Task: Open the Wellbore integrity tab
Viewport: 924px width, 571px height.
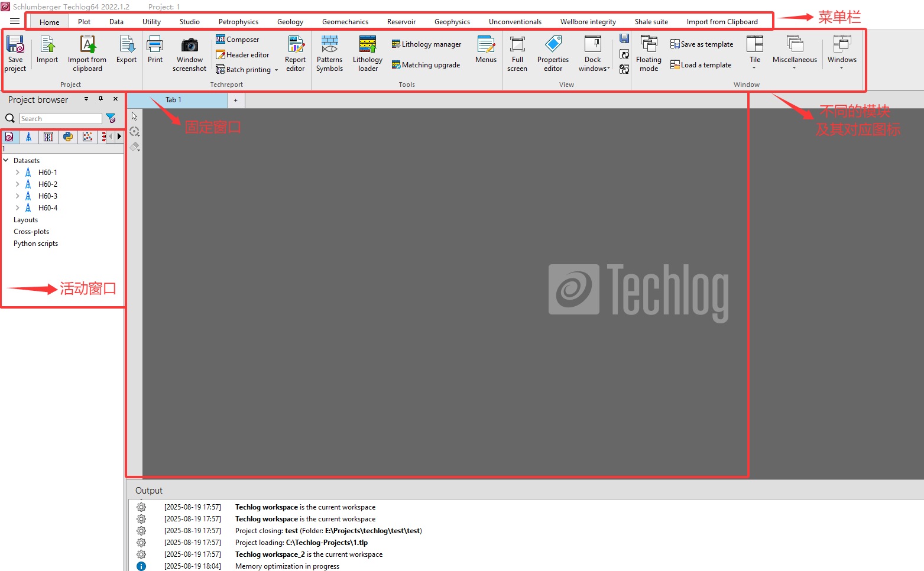Action: point(588,22)
